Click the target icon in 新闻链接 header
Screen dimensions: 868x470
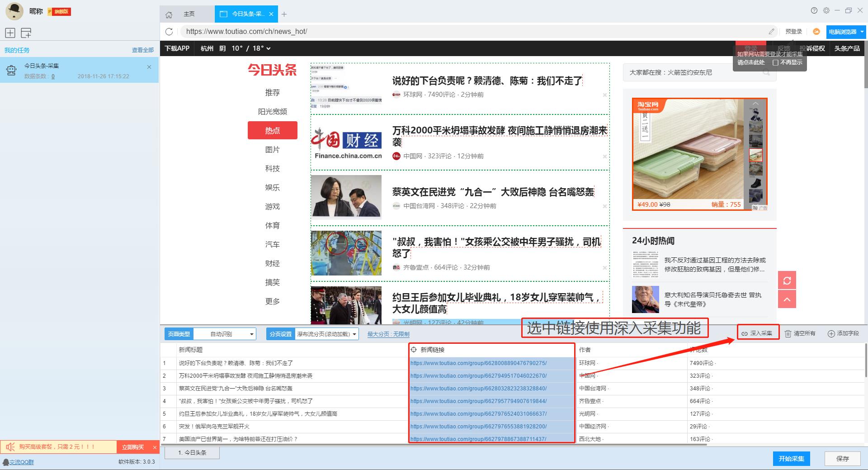[413, 350]
